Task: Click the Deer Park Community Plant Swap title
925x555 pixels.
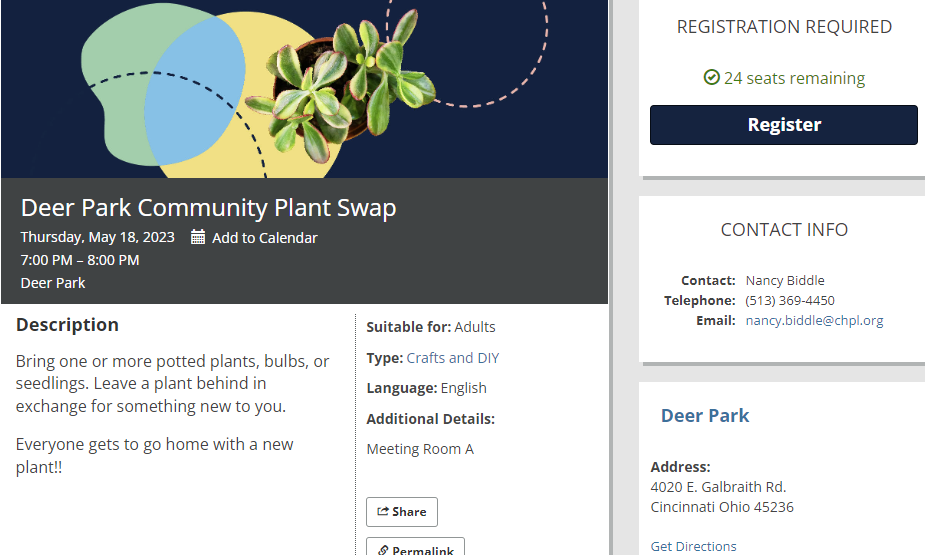Action: click(x=208, y=208)
